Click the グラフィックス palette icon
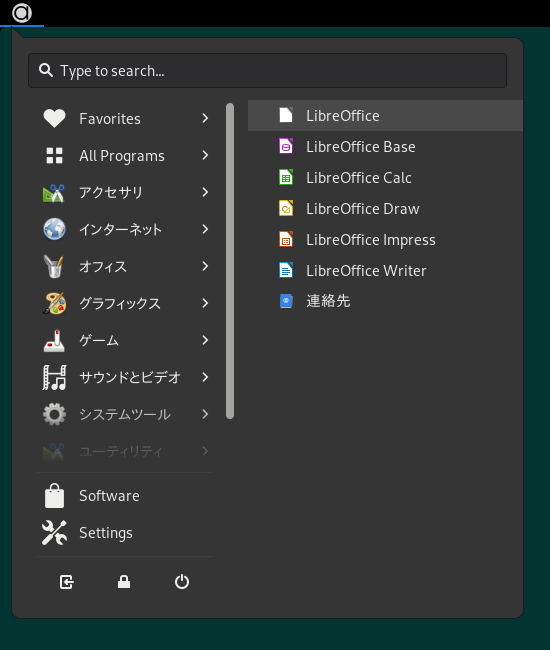550x650 pixels. [x=54, y=303]
